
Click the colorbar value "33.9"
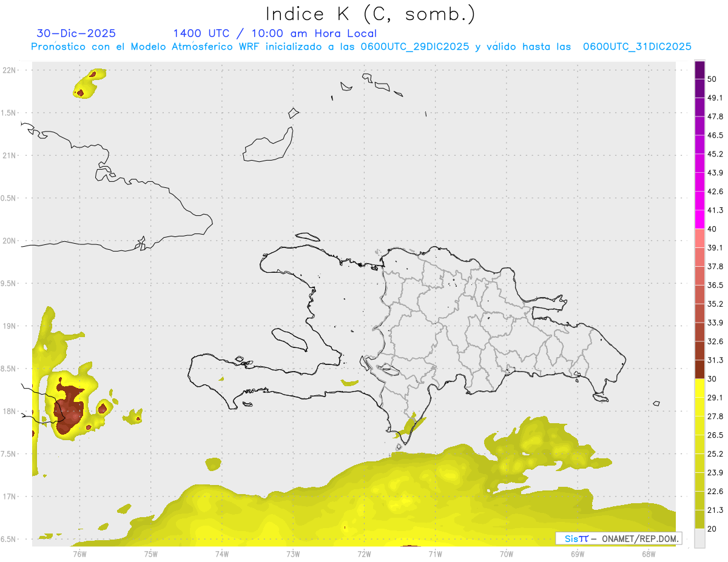point(715,323)
